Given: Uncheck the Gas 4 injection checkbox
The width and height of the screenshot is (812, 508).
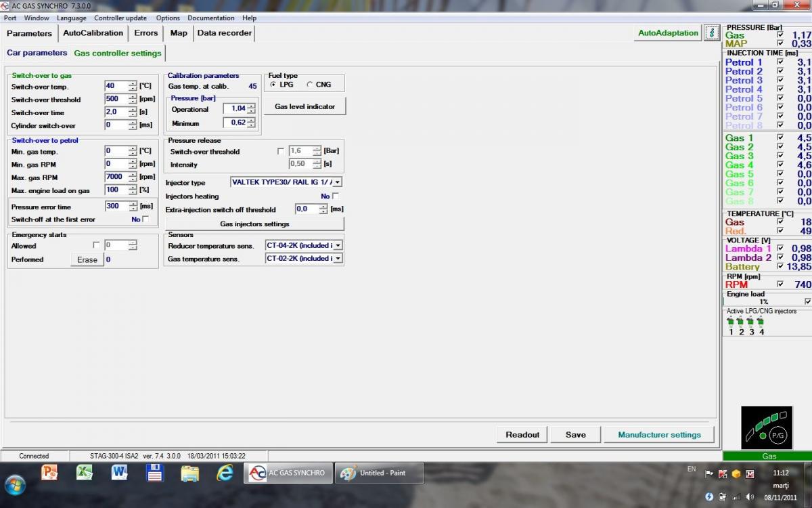Looking at the screenshot, I should pyautogui.click(x=780, y=165).
